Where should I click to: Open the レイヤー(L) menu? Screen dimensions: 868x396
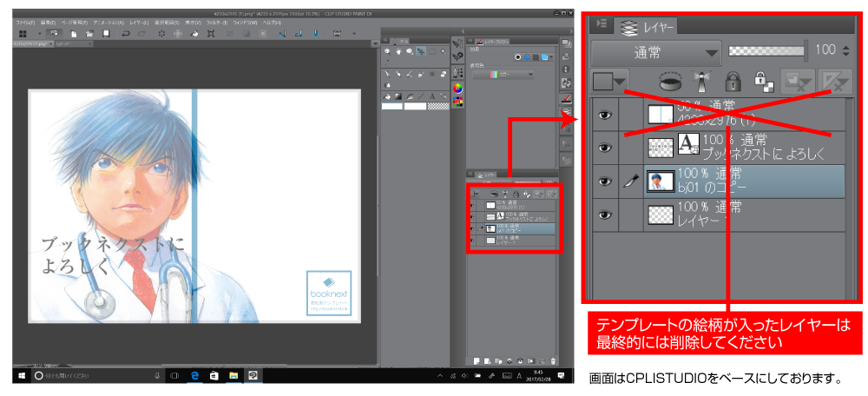coord(139,23)
